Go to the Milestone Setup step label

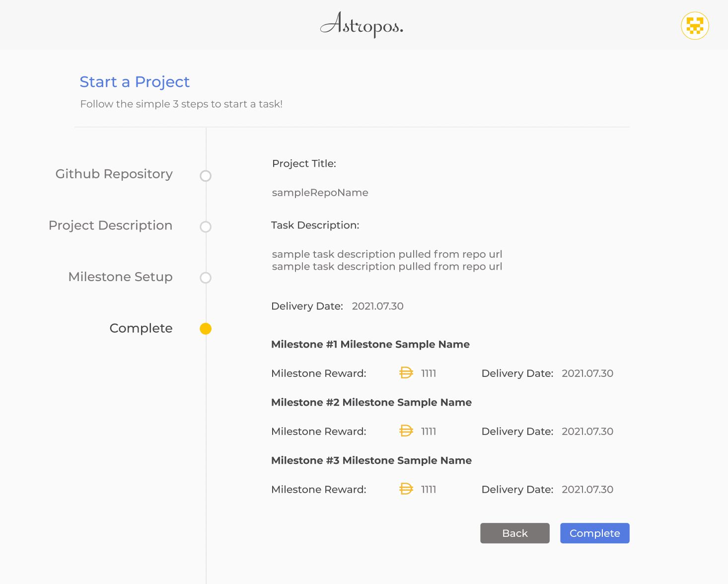(121, 277)
